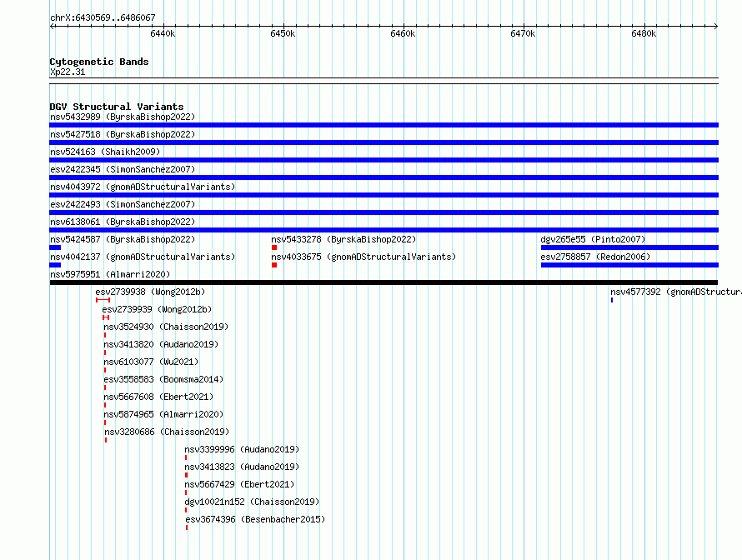742x560 pixels.
Task: Click nsv6103077 (Wu2021) label
Action: point(151,362)
